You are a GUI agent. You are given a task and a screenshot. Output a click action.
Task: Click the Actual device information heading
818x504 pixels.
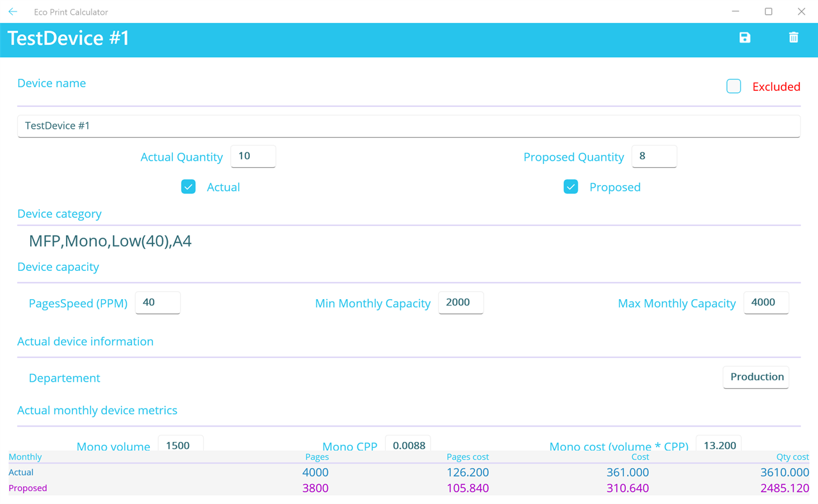85,341
